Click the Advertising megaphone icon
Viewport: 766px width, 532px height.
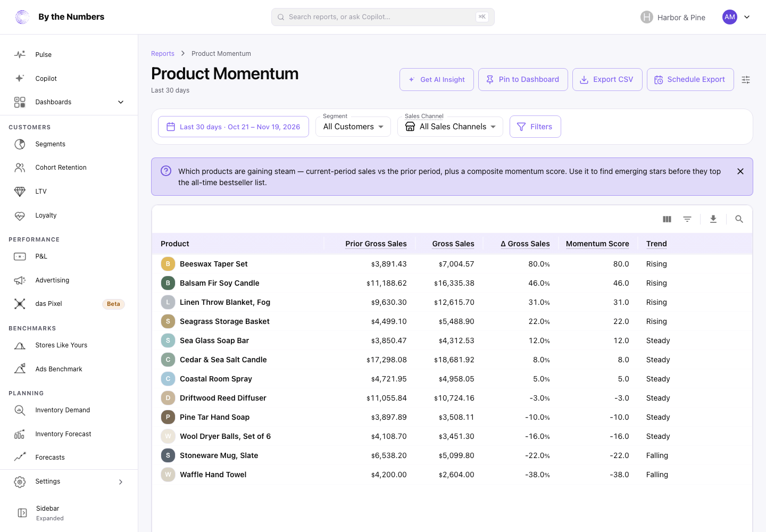(20, 280)
